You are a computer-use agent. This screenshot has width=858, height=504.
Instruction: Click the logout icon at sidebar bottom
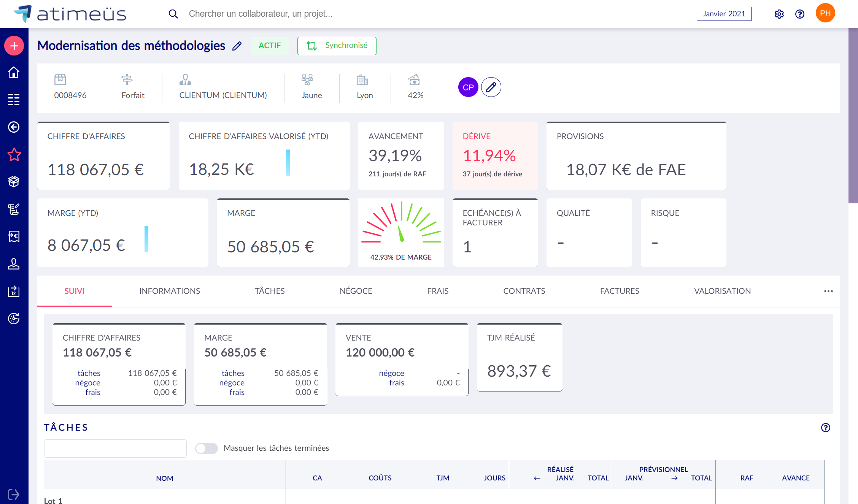(x=14, y=494)
